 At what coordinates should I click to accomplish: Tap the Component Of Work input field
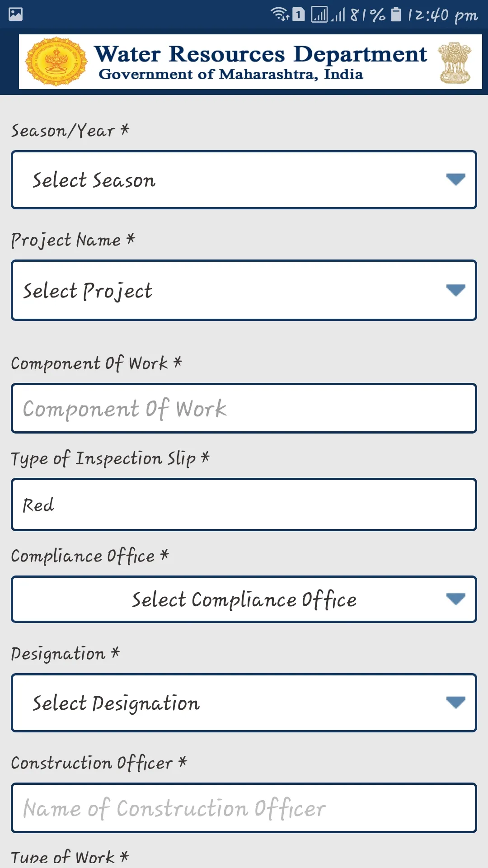(x=244, y=408)
